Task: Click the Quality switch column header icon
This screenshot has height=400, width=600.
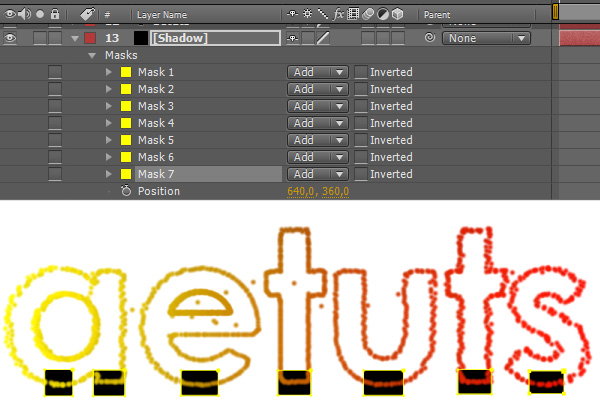Action: pyautogui.click(x=323, y=14)
